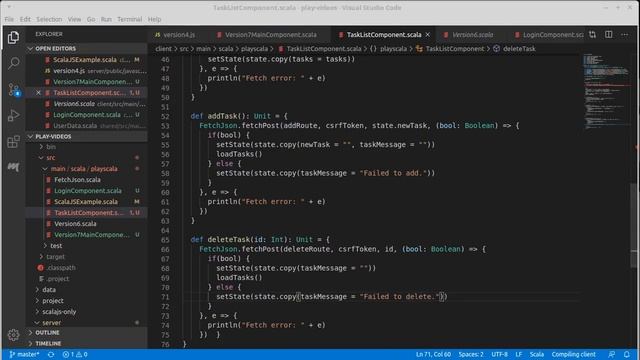
Task: Close the TaskListComponent.scala tab
Action: coord(428,35)
